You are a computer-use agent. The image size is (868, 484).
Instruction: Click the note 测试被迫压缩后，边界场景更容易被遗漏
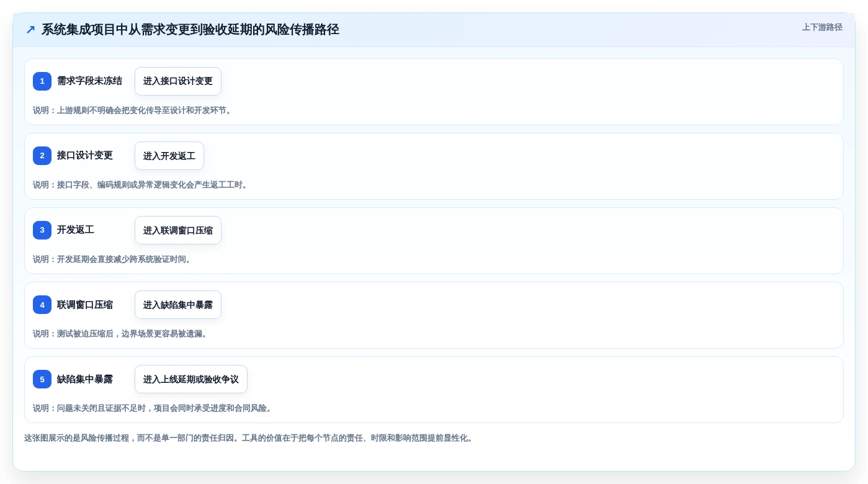coord(122,334)
